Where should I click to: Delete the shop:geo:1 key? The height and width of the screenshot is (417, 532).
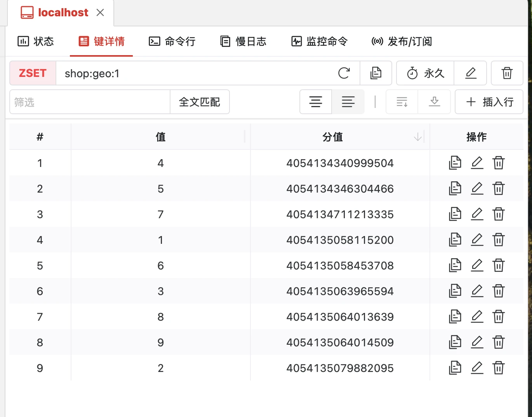click(x=507, y=73)
